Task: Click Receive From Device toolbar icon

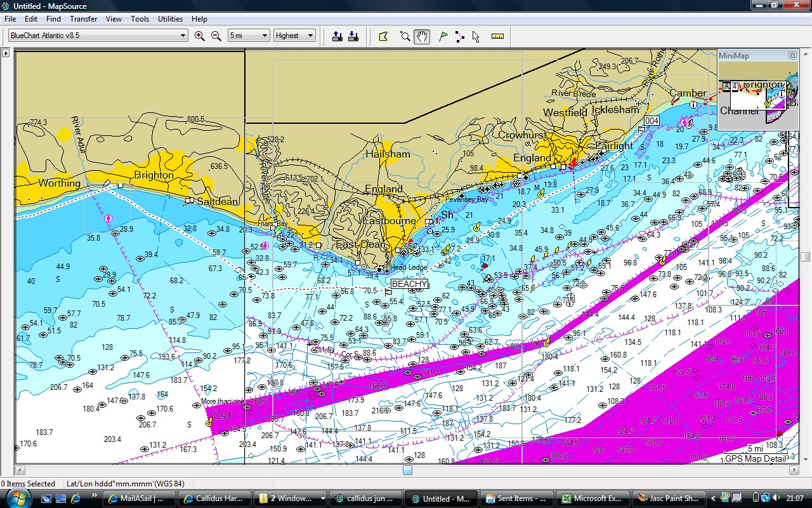Action: [353, 36]
